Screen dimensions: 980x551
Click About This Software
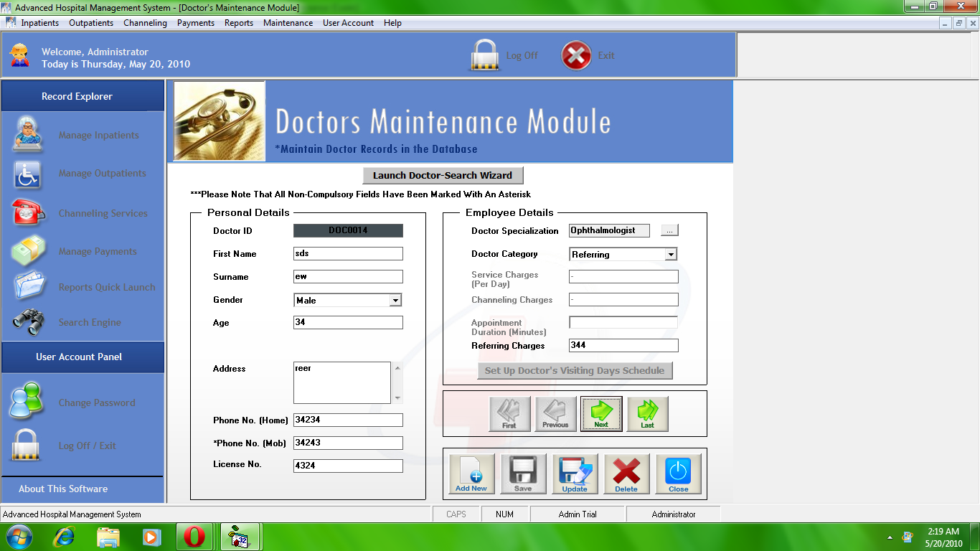63,489
